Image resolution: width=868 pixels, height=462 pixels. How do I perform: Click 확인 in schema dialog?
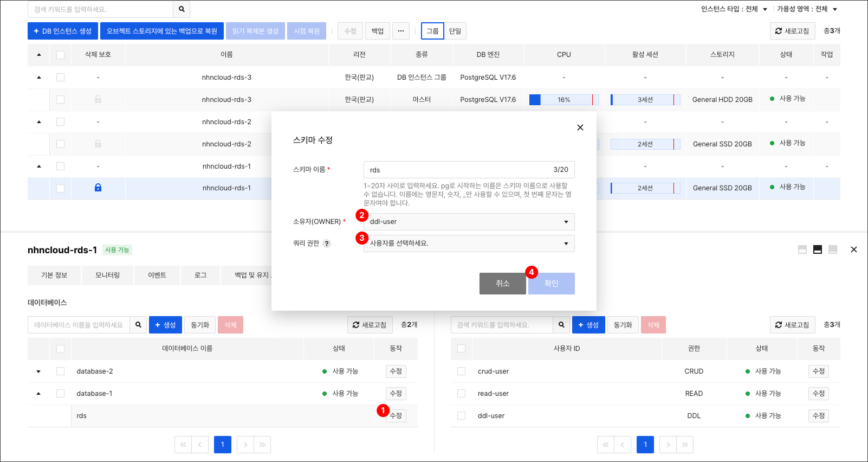[552, 284]
